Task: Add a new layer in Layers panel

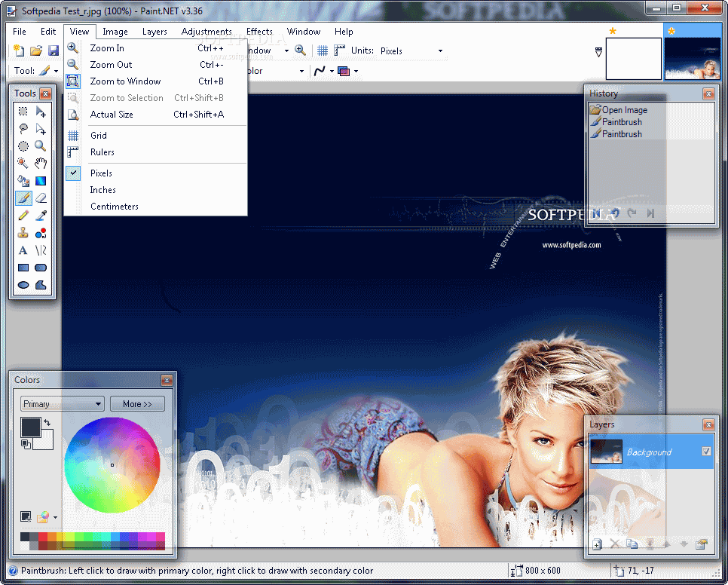Action: pos(597,544)
